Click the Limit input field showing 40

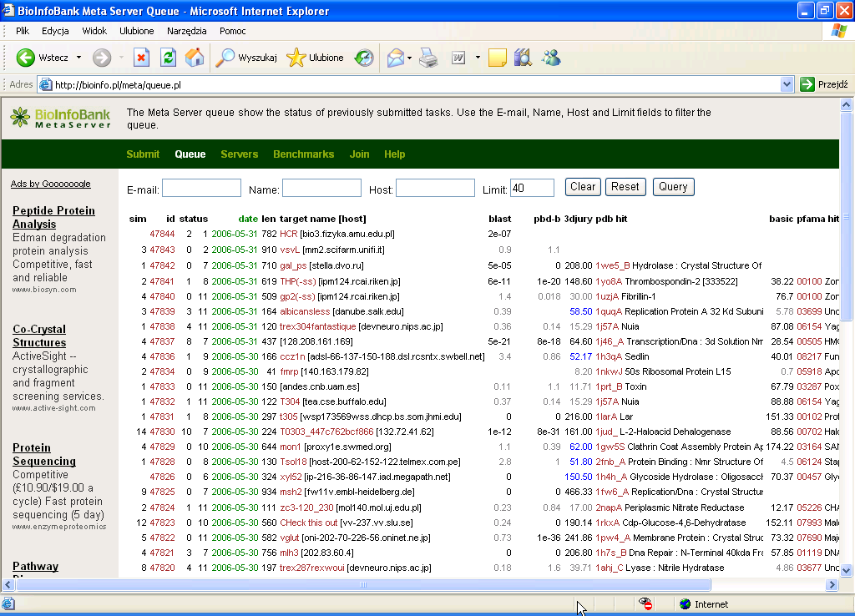(532, 188)
